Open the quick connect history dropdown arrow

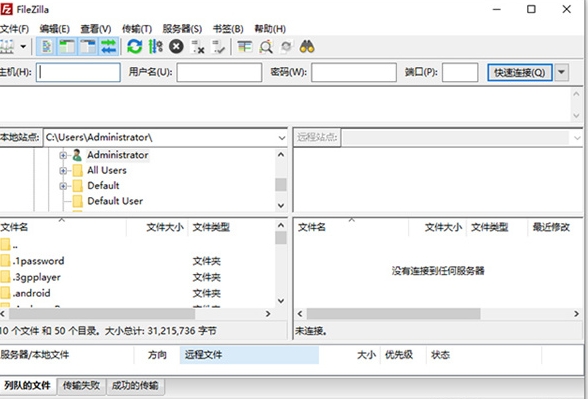tap(561, 72)
